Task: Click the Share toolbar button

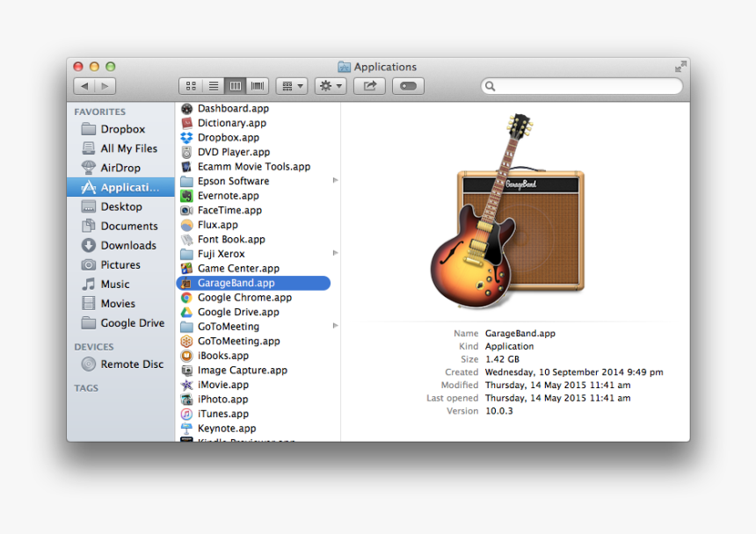Action: coord(369,86)
